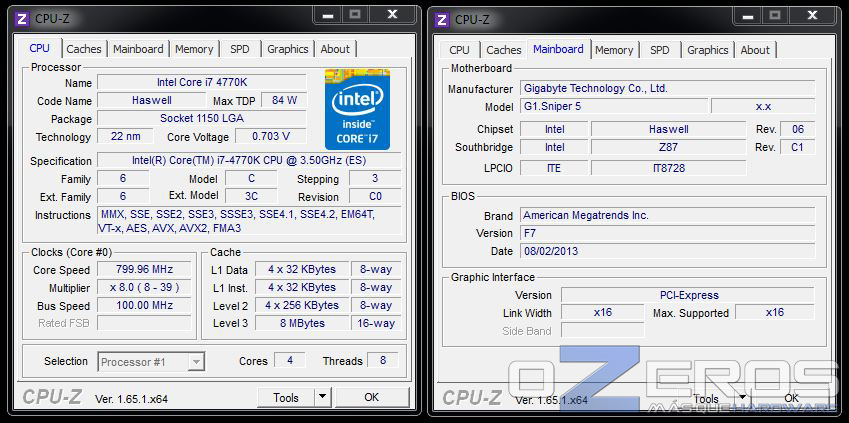Screen dimensions: 849x423
Task: Click the Max TDP value 84 W
Action: point(284,100)
